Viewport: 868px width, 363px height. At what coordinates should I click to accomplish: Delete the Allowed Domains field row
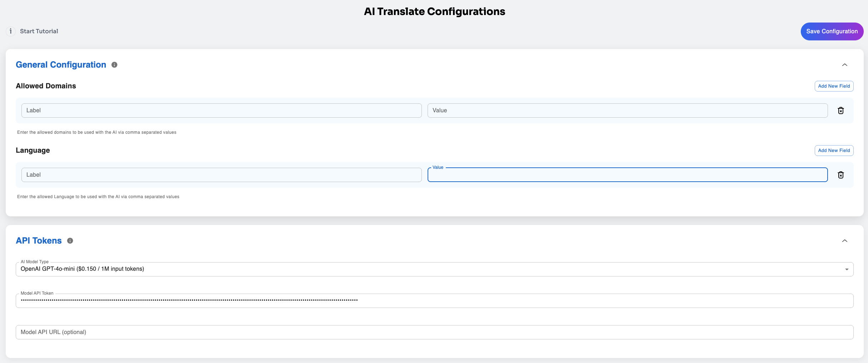[841, 111]
